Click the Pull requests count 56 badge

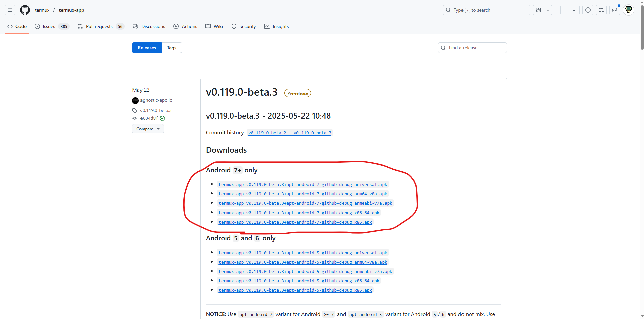coord(120,26)
